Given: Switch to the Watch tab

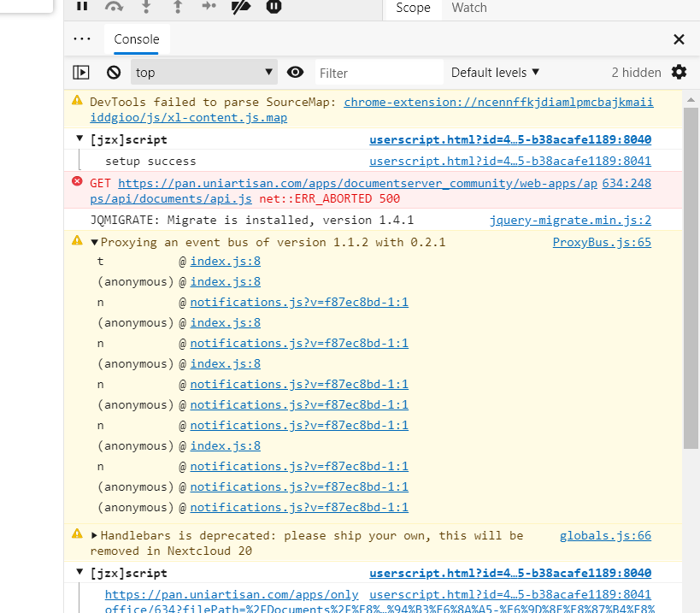Looking at the screenshot, I should 468,8.
